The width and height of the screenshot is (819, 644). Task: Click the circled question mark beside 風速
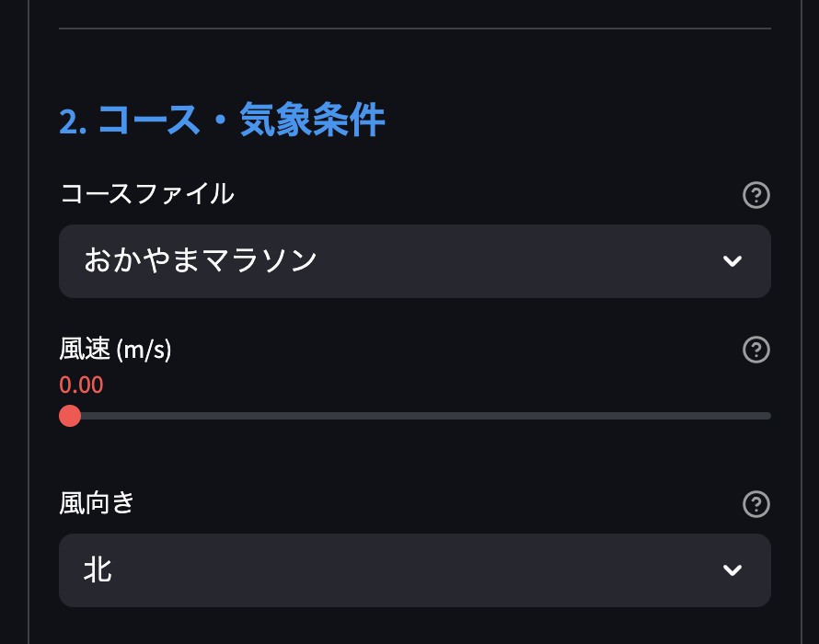coord(755,351)
